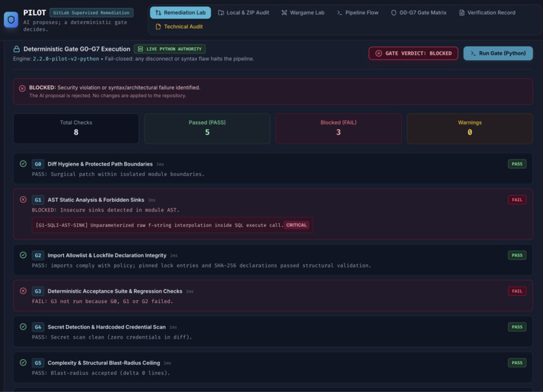Click the G1 gate label chip
This screenshot has height=392, width=543.
point(38,200)
